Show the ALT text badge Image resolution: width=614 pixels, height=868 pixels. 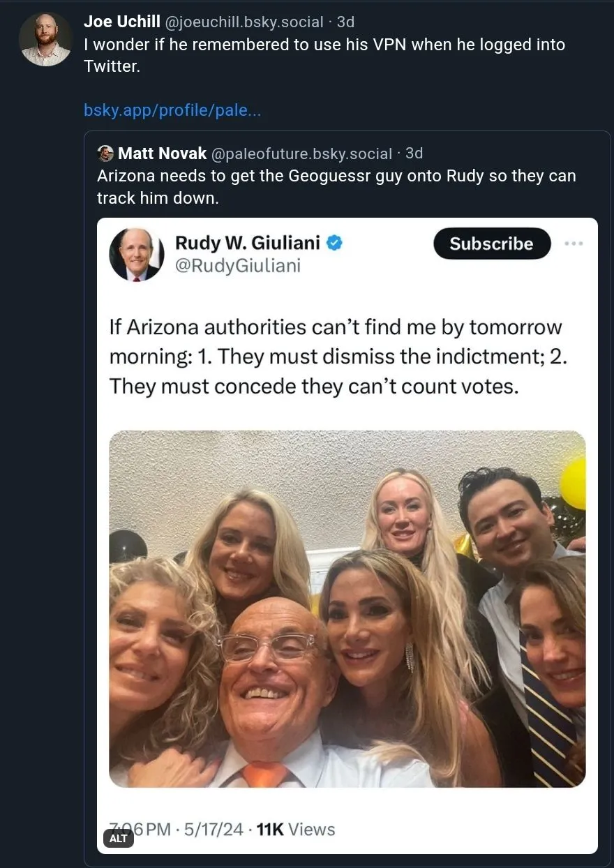(119, 838)
